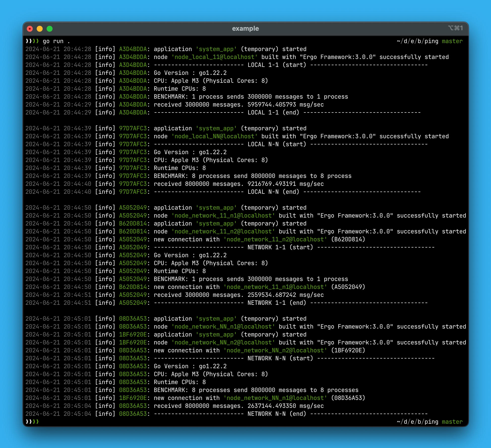Click the 'NETWORK 1-1 (start)' separator text
Image resolution: width=491 pixels, height=448 pixels.
tap(280, 247)
